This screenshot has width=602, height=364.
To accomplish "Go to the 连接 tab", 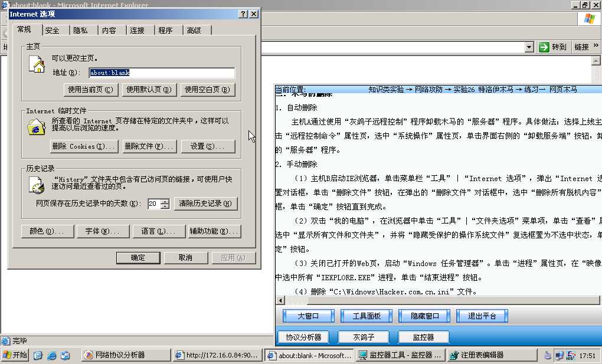I will click(138, 30).
